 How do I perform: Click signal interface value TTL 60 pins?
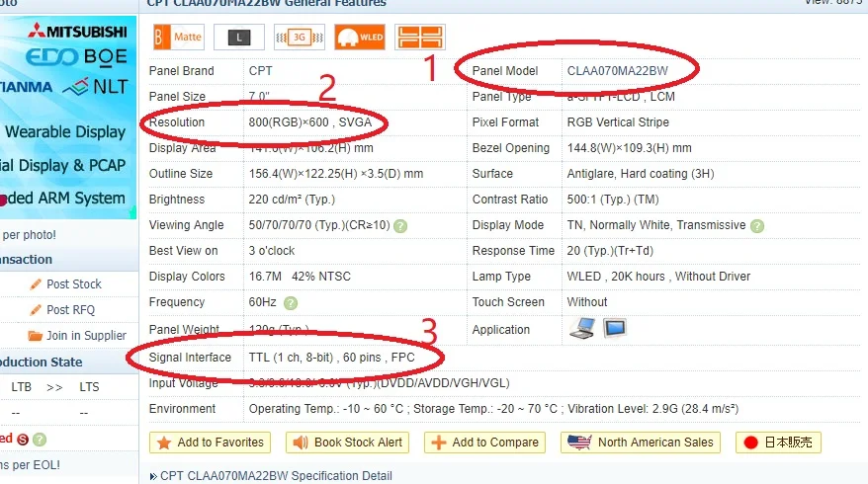331,358
